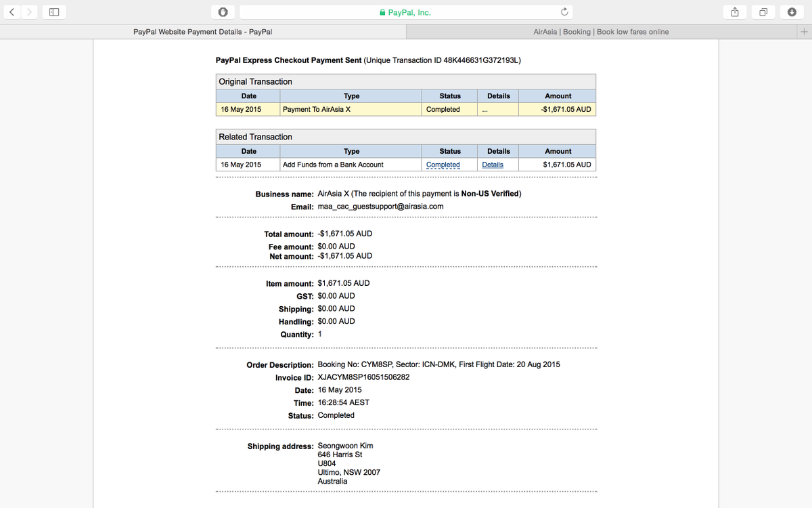Switch to the AirAsia Booking tab
Image resolution: width=812 pixels, height=508 pixels.
[601, 32]
